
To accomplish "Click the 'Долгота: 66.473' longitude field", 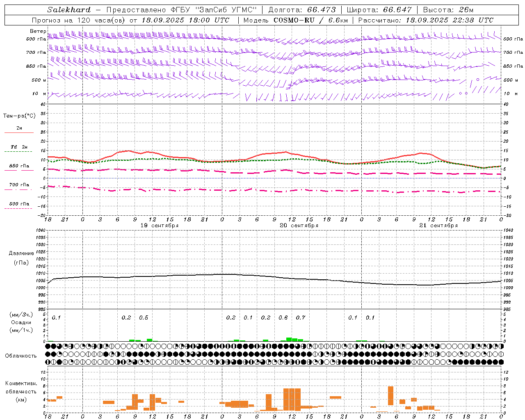I will point(302,10).
